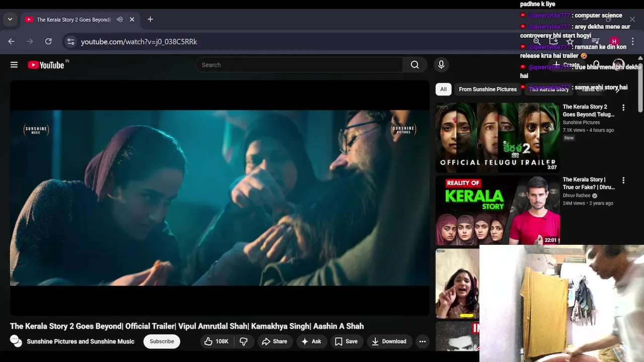Image resolution: width=644 pixels, height=362 pixels.
Task: Open the YouTube hamburger guide menu
Action: pos(14,65)
